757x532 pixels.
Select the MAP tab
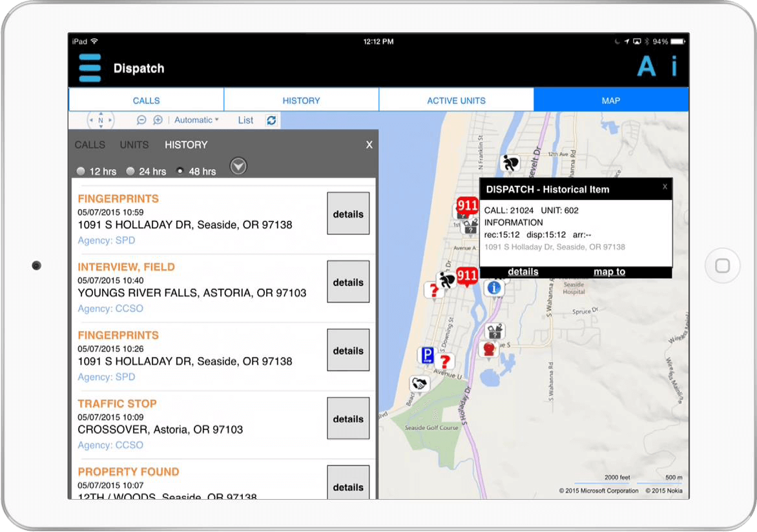tap(611, 100)
